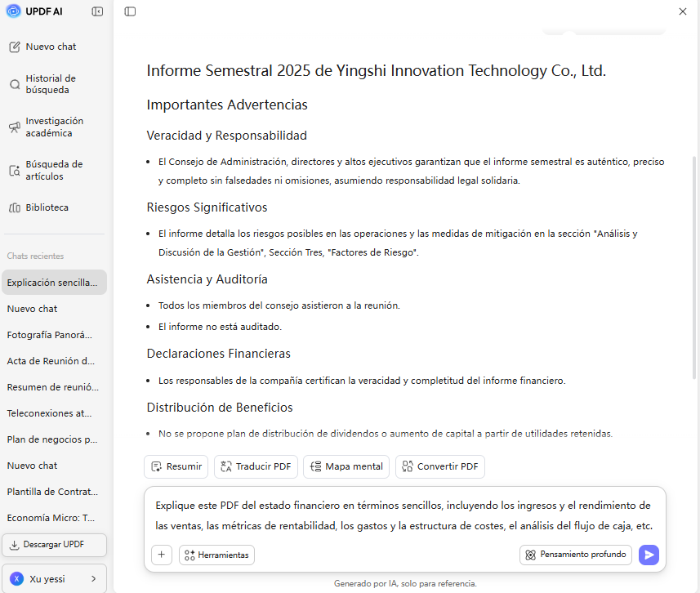Select the 'Explicación sencilla...' recent chat
This screenshot has height=593, width=700.
coord(54,283)
